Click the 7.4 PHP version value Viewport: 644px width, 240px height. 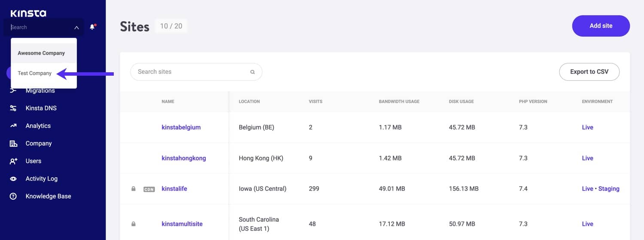click(x=523, y=189)
